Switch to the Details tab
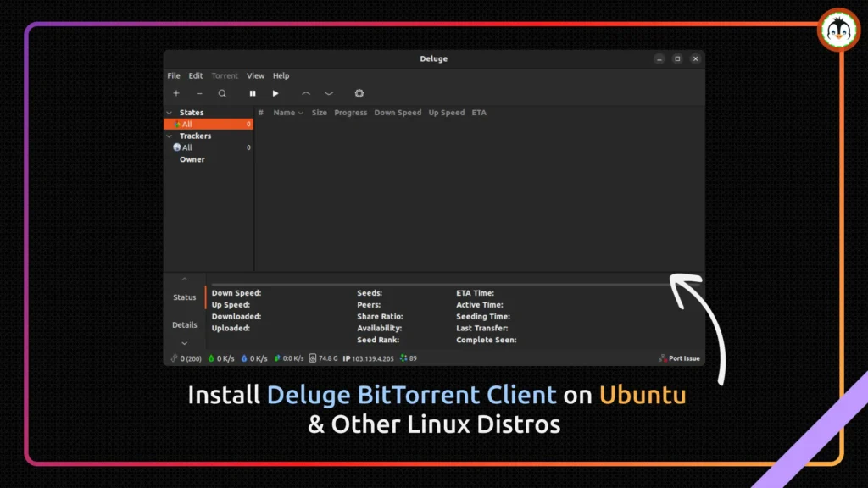The width and height of the screenshot is (868, 488). tap(185, 324)
